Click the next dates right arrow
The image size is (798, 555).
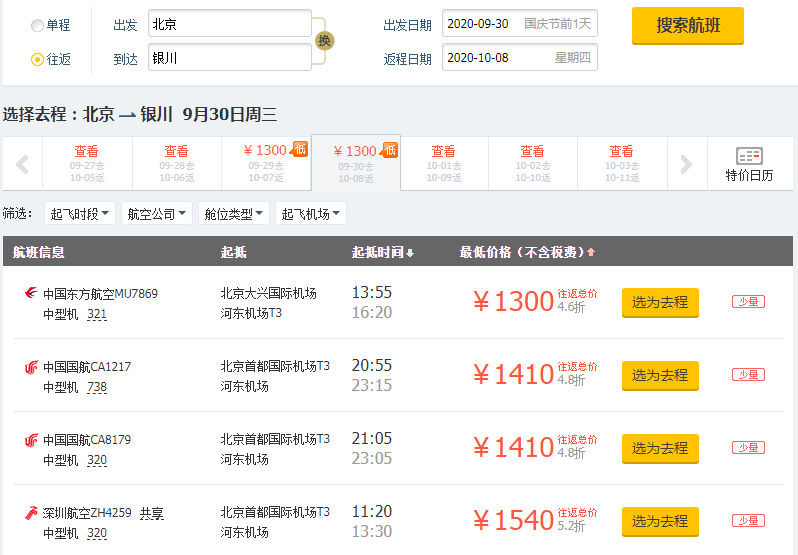click(686, 164)
